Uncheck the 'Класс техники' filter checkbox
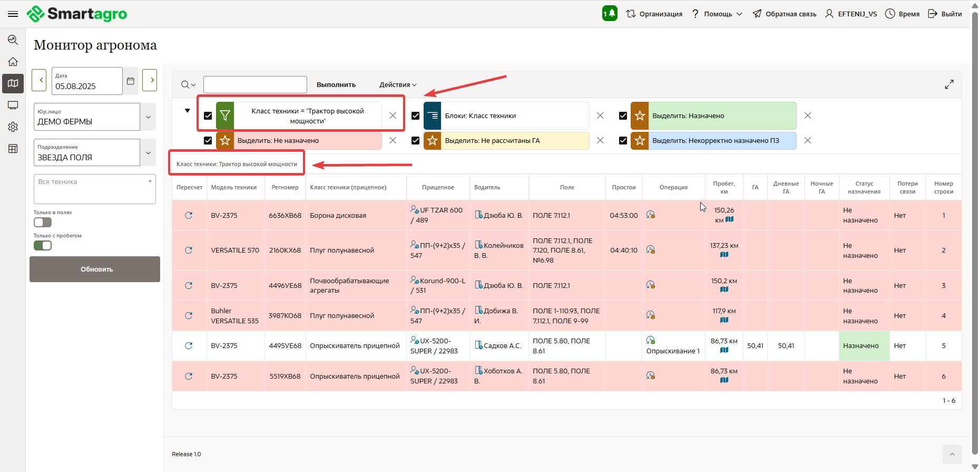 pyautogui.click(x=208, y=115)
